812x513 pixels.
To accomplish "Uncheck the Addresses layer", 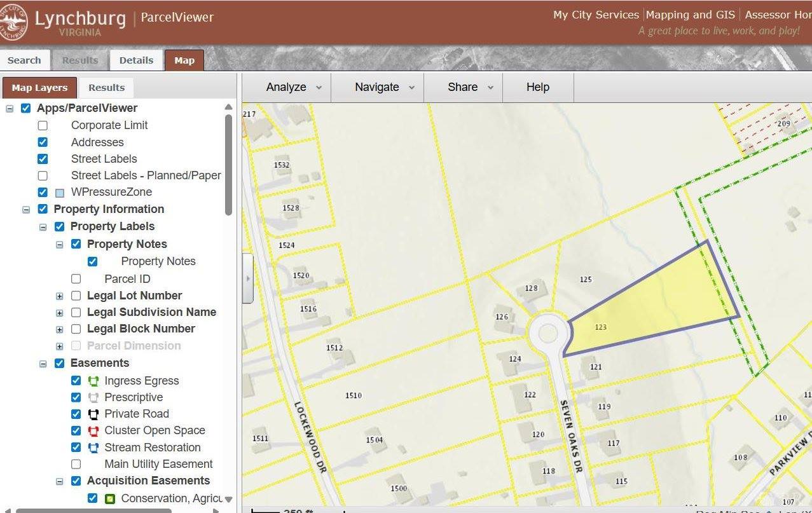I will pyautogui.click(x=43, y=142).
